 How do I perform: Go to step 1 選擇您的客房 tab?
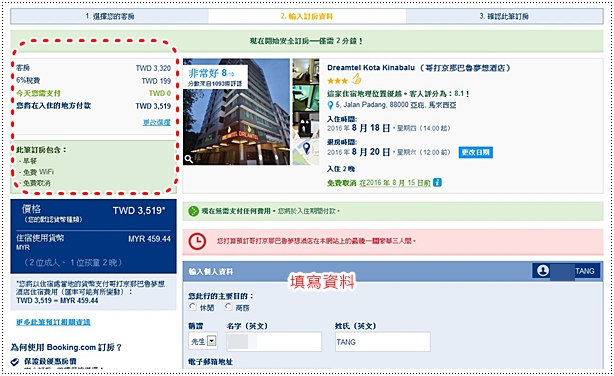(x=110, y=16)
